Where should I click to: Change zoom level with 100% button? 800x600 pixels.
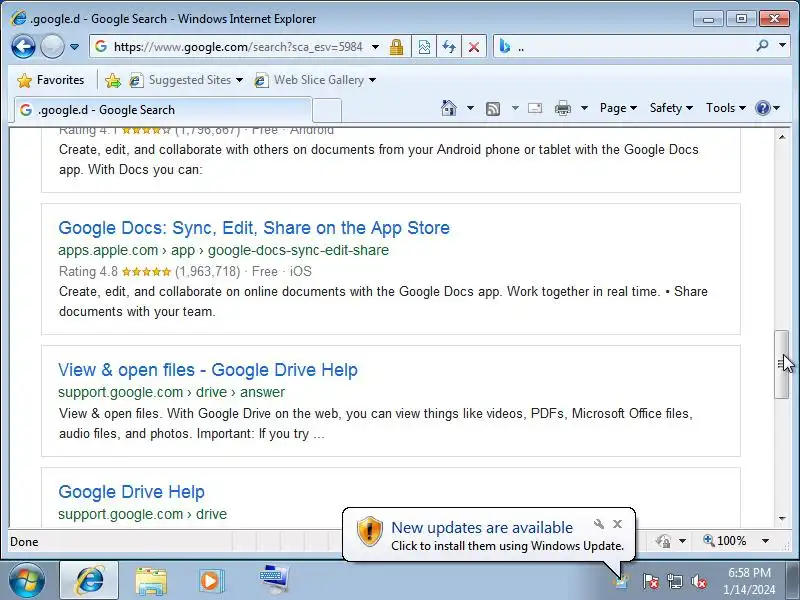[724, 541]
